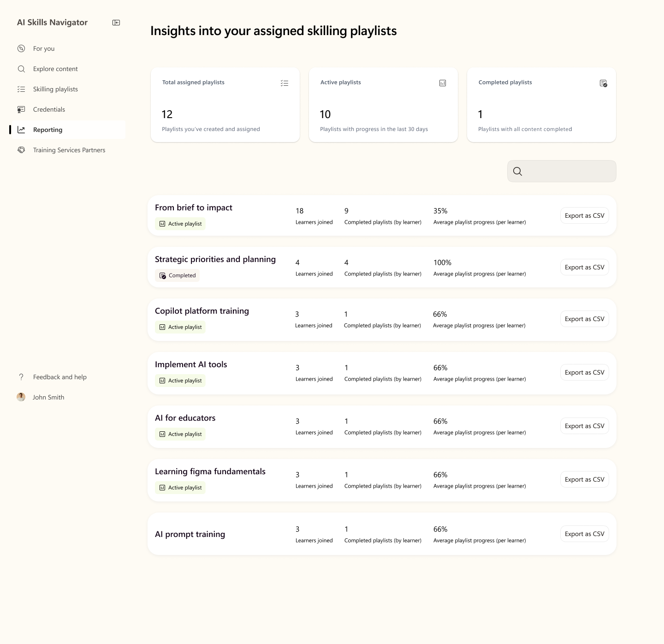Click the Implement AI tools title
The width and height of the screenshot is (664, 644).
[x=191, y=364]
